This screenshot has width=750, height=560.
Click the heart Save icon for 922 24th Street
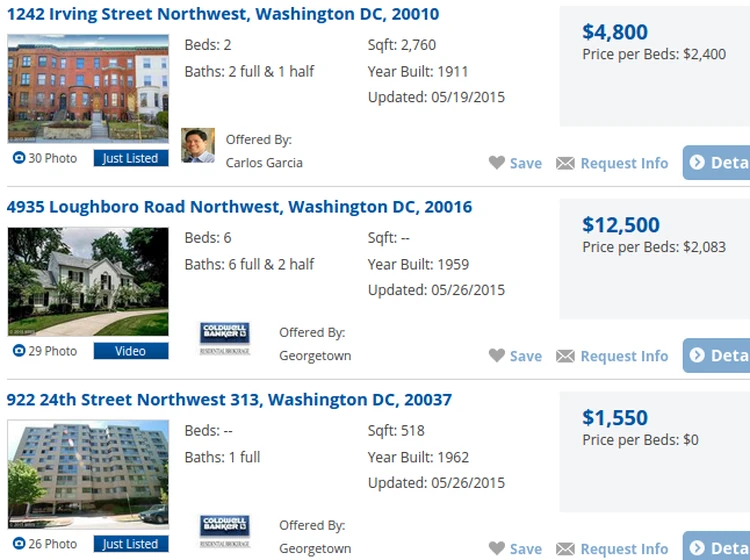[x=497, y=548]
